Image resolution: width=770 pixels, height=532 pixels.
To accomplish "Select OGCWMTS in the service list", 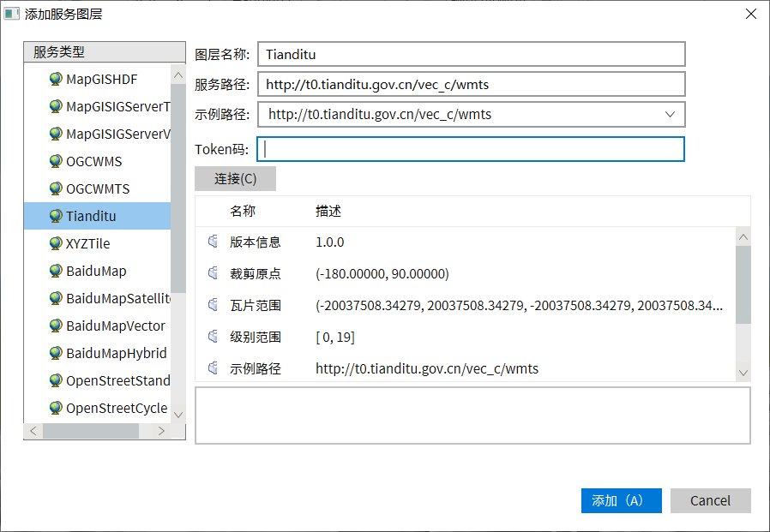I will click(x=97, y=189).
